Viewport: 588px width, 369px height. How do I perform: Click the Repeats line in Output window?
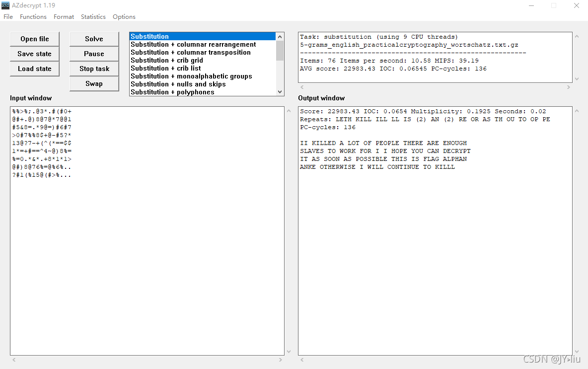(x=425, y=119)
